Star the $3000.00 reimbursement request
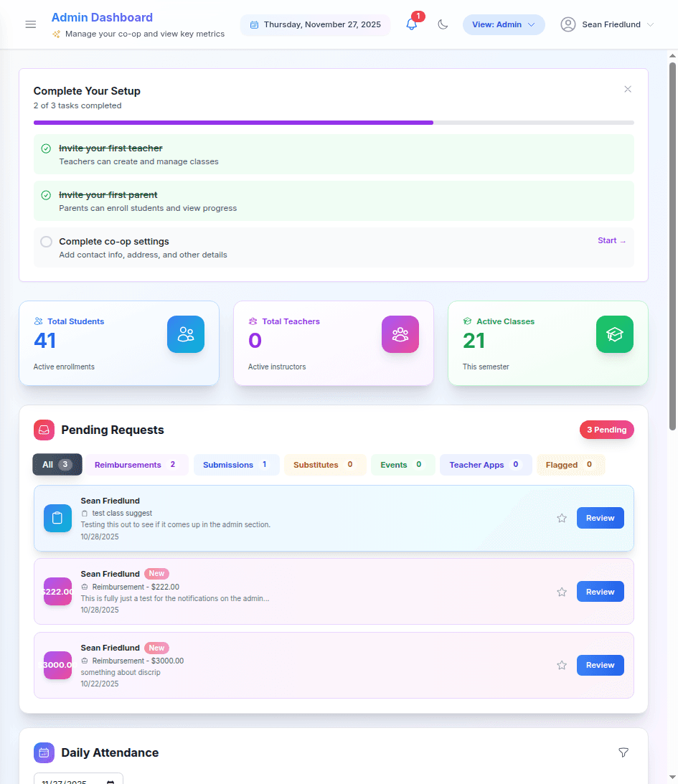 pyautogui.click(x=561, y=665)
